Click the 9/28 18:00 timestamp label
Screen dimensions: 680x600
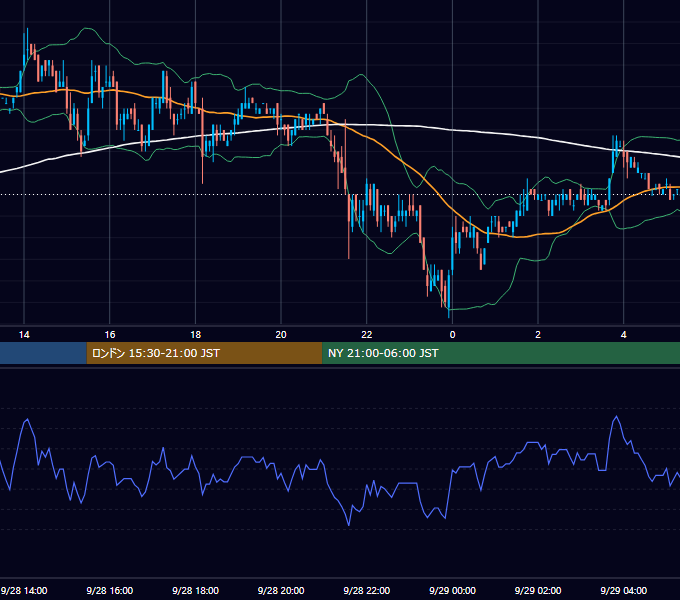click(196, 590)
